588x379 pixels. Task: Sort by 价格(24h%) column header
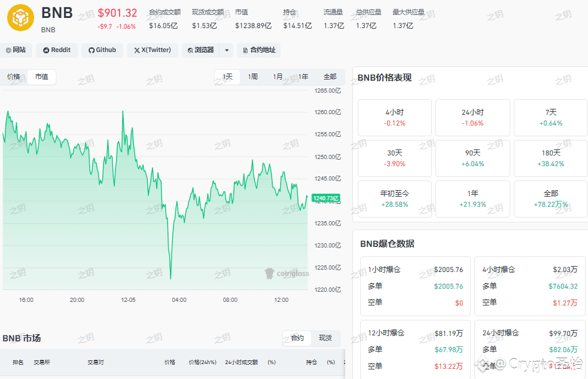203,362
